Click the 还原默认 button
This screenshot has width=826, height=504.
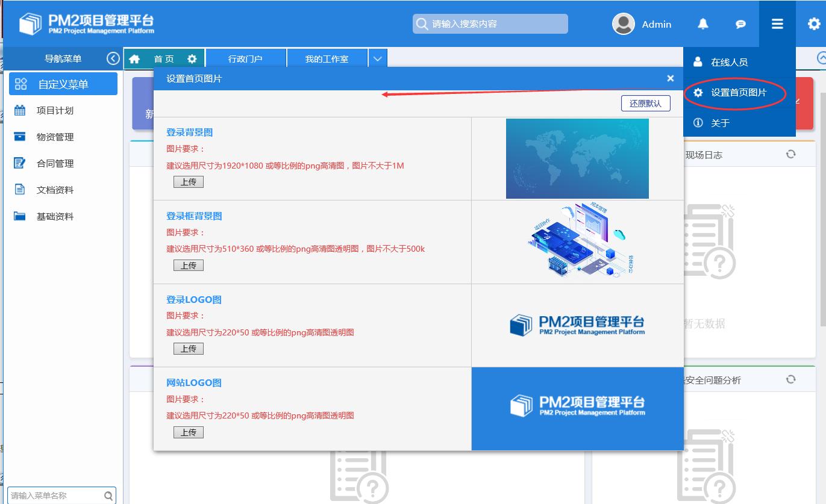coord(645,104)
